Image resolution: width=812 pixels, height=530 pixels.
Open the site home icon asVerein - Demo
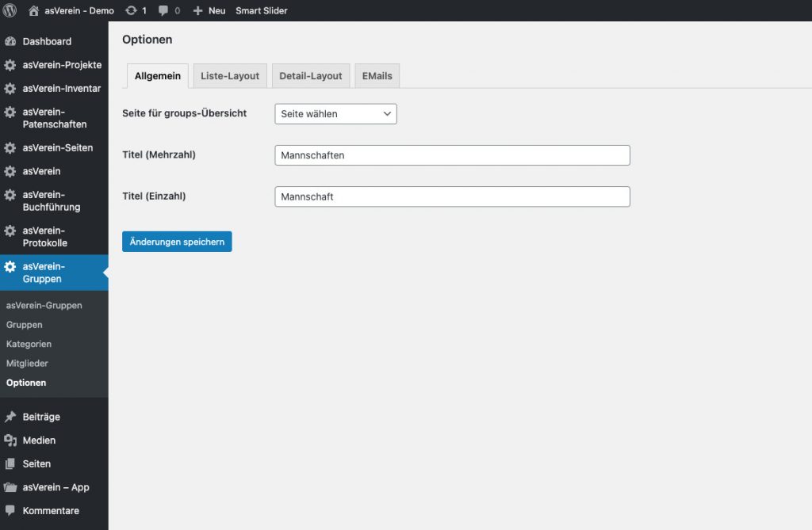(x=33, y=10)
